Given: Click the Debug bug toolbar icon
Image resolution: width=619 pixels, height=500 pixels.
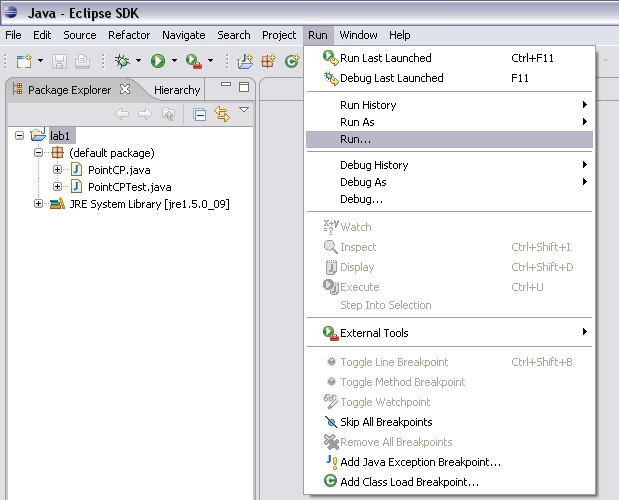Looking at the screenshot, I should pyautogui.click(x=122, y=61).
